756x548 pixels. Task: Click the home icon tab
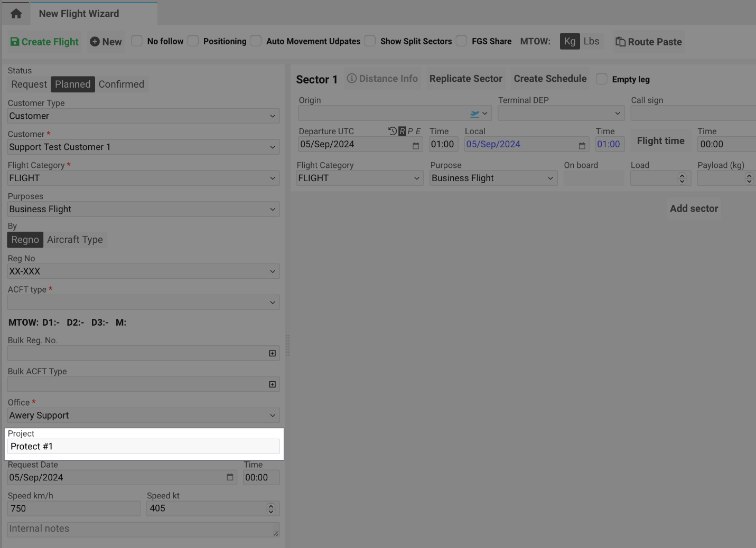(x=15, y=13)
